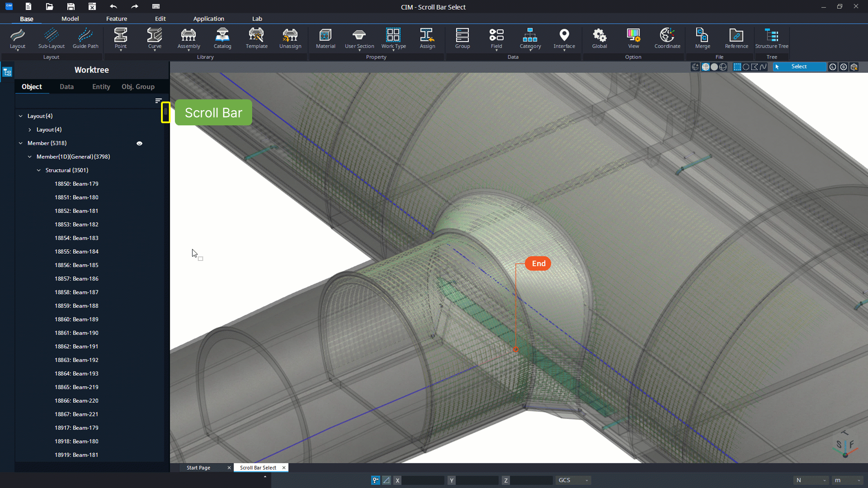This screenshot has height=488, width=868.
Task: Switch to the Feature ribbon tab
Action: [x=116, y=19]
